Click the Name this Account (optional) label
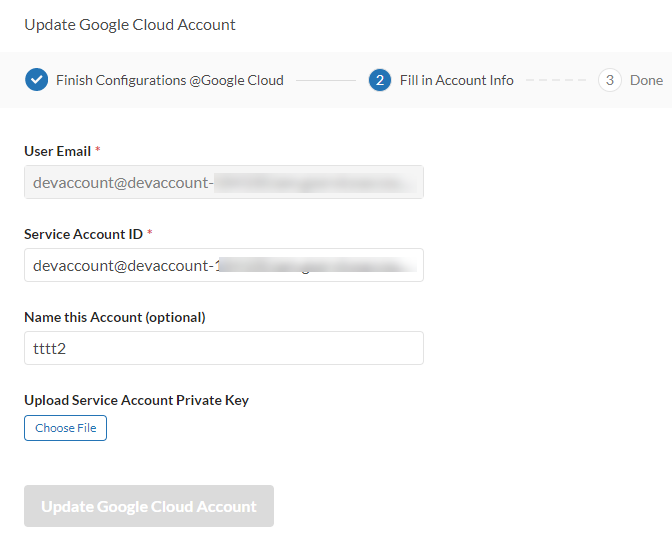672x545 pixels. [114, 317]
